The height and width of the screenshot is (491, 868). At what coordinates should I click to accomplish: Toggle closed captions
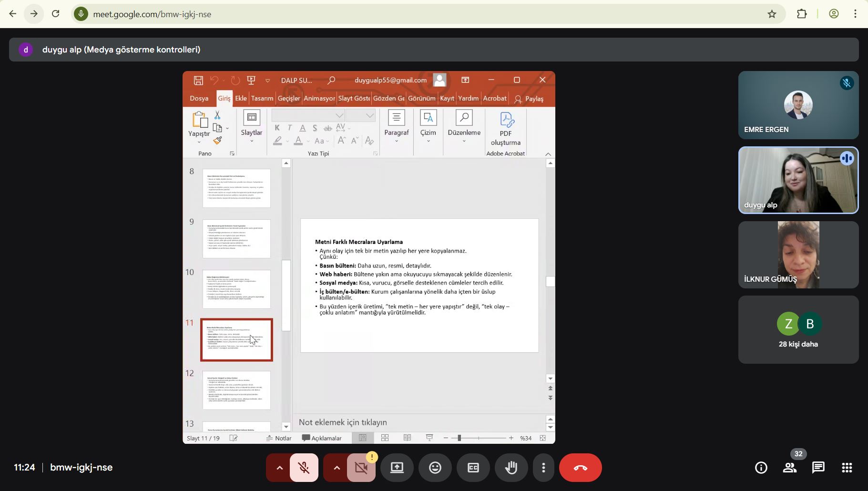pos(473,468)
